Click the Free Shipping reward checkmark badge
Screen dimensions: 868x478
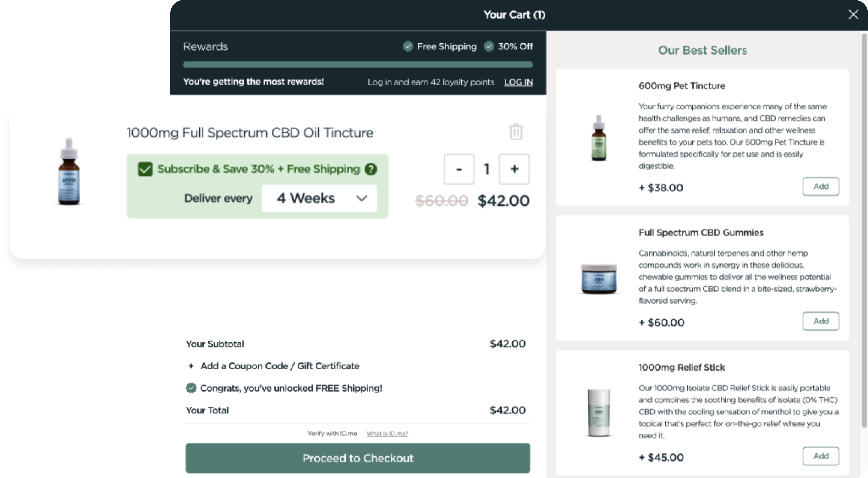click(x=408, y=46)
